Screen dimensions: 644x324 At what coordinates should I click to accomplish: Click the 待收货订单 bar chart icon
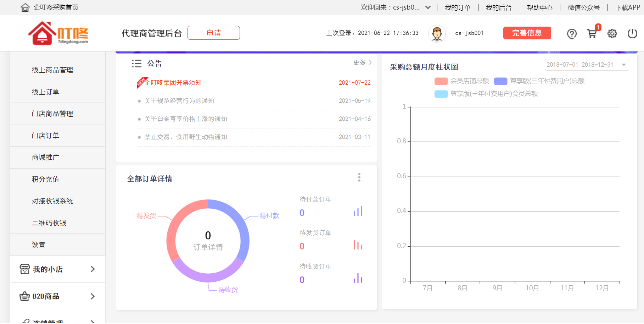[358, 278]
